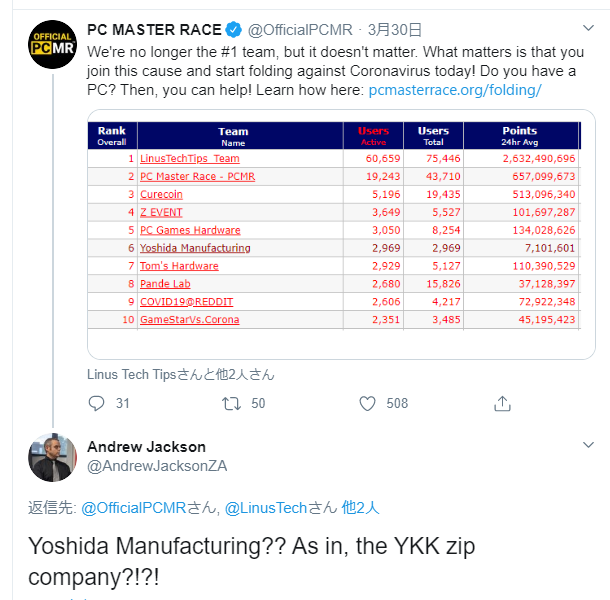Expand the 他2人 other recipients link
The image size is (610, 600).
click(x=360, y=508)
